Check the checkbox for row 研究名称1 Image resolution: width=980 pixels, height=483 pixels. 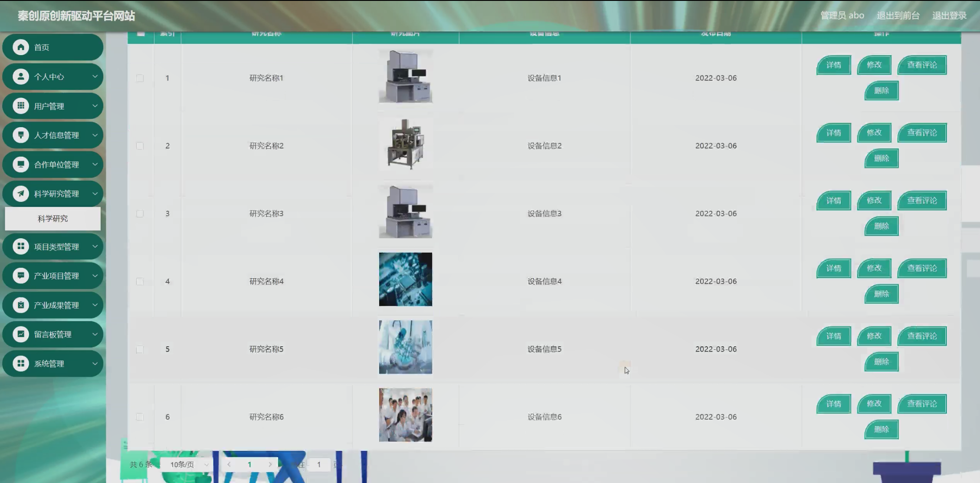pyautogui.click(x=140, y=78)
